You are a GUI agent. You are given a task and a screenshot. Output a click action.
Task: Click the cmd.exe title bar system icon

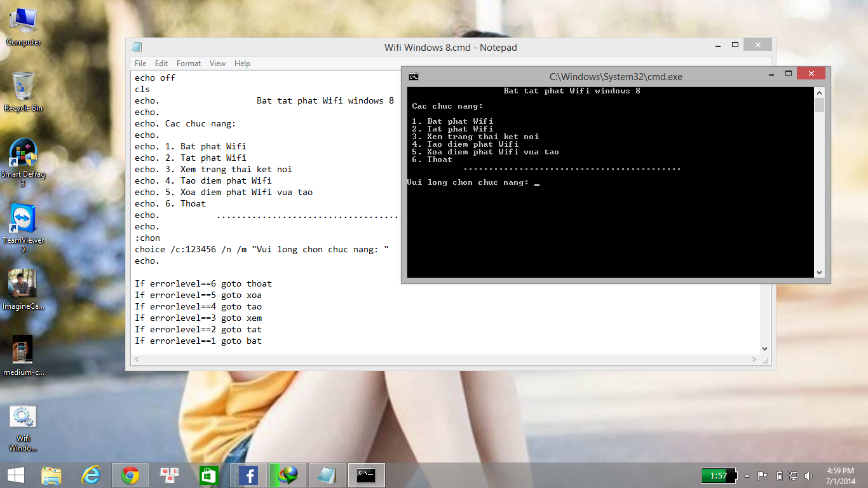pos(414,76)
